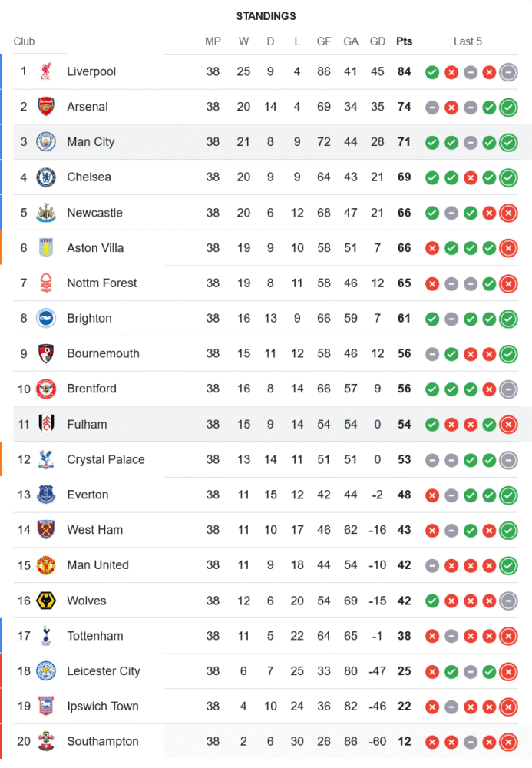Click the STANDINGS heading
The image size is (532, 768).
(266, 16)
